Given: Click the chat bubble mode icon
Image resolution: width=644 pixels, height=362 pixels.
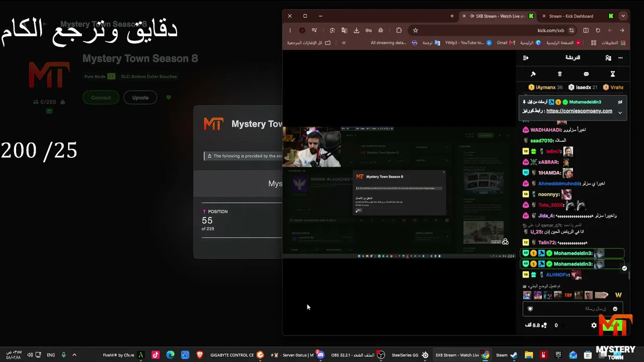Looking at the screenshot, I should coord(586,74).
